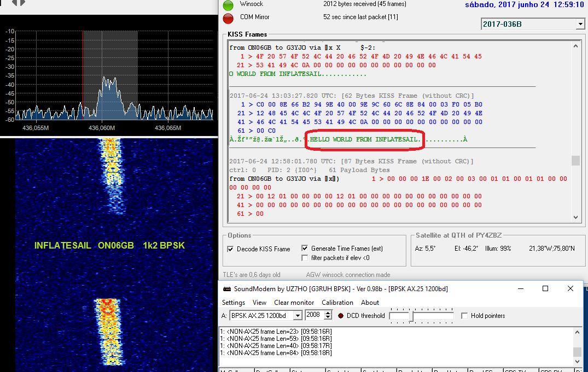Click AGW winsock connection made status

tap(348, 275)
